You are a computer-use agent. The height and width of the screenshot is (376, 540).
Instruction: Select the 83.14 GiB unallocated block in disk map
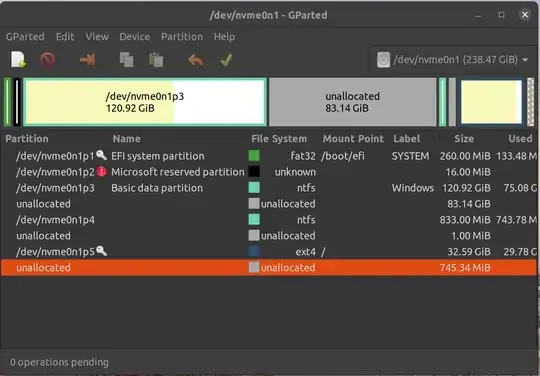point(352,102)
